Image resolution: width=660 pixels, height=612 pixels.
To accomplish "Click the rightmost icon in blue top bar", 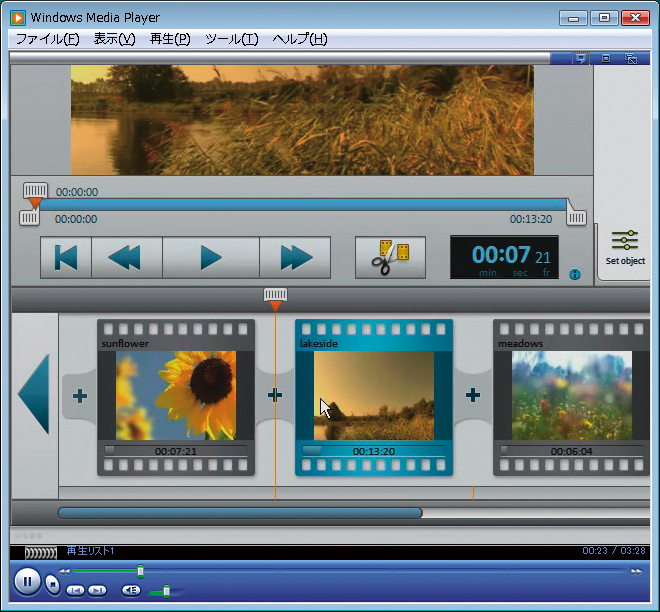I will [x=631, y=59].
